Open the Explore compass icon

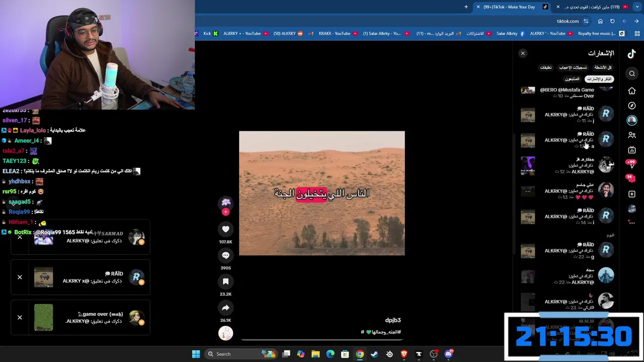[632, 106]
